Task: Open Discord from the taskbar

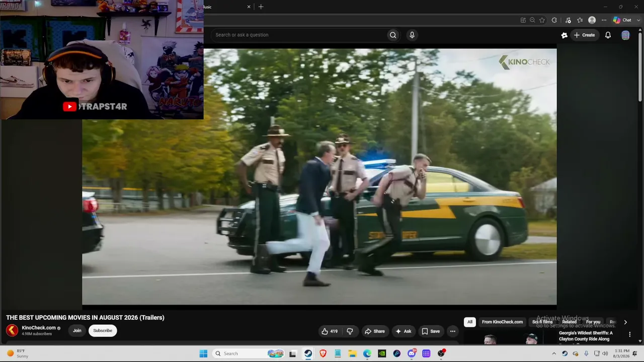Action: [412, 353]
